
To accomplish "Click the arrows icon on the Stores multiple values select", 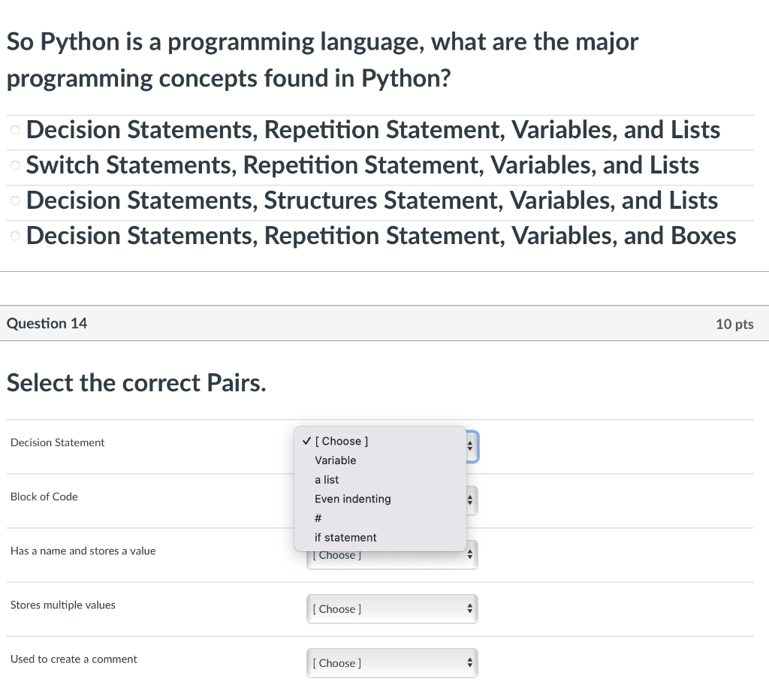I will [470, 608].
